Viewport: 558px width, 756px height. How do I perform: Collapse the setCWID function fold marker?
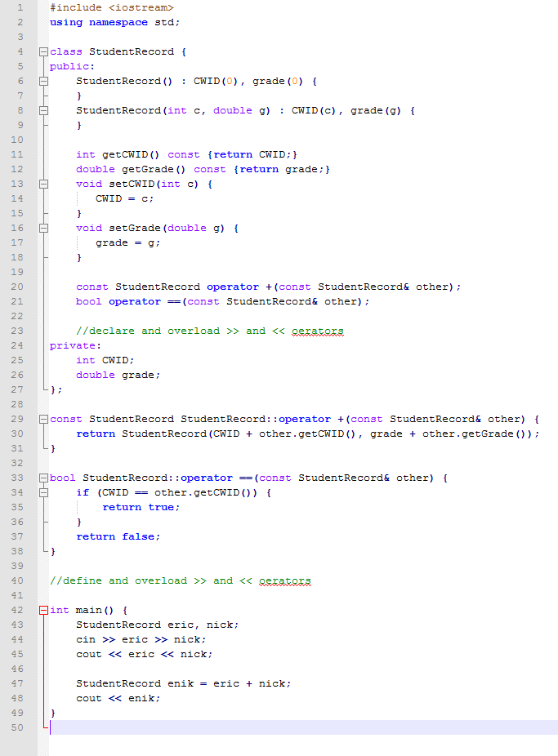pos(43,184)
